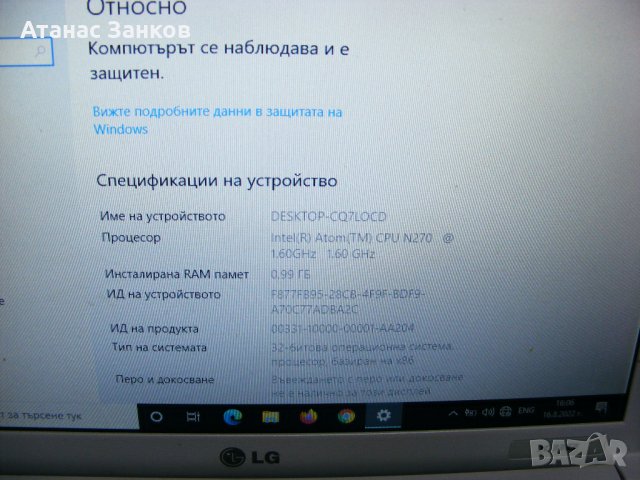Launch Microsoft Edge from taskbar
This screenshot has width=640, height=480.
click(x=232, y=417)
